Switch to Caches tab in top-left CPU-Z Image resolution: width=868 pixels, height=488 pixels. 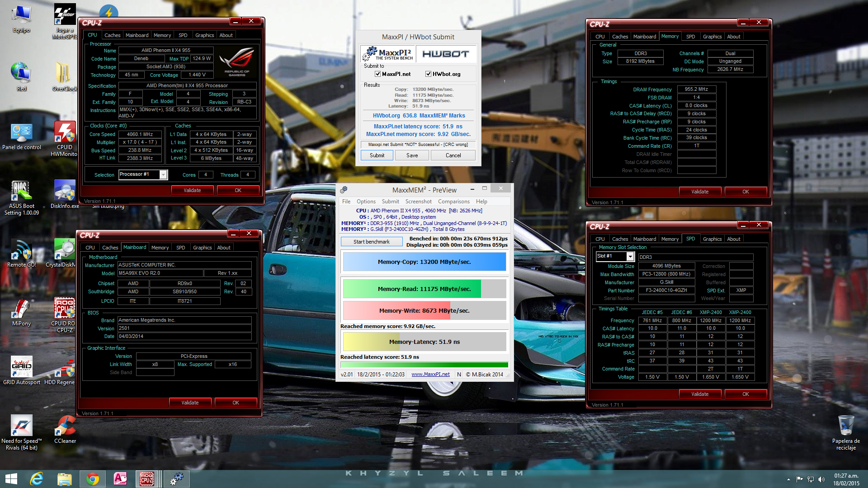(x=112, y=35)
